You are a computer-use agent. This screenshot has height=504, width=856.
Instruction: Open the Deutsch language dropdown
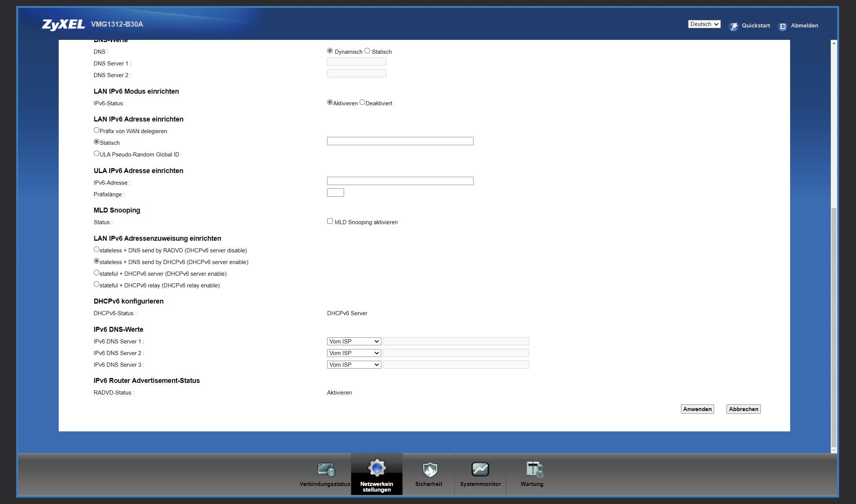pos(704,24)
